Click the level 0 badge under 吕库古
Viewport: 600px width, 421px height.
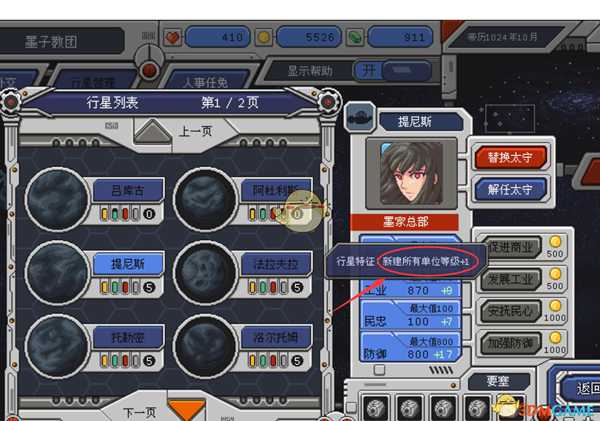149,214
